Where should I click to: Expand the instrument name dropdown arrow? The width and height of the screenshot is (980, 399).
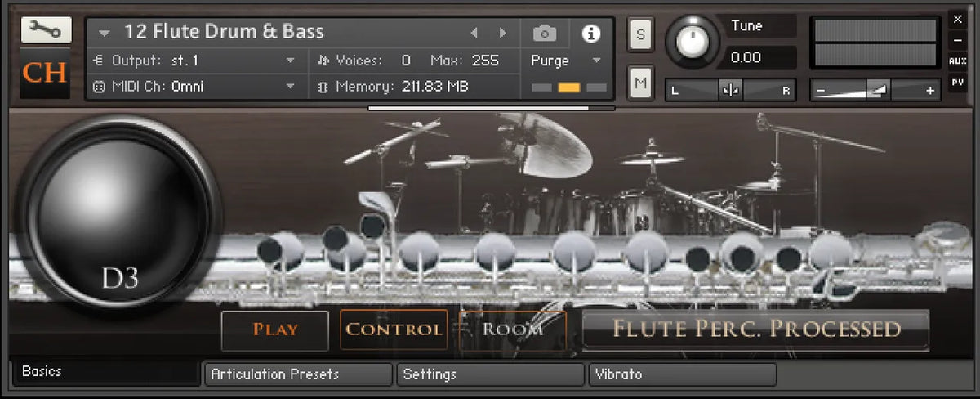(x=104, y=34)
